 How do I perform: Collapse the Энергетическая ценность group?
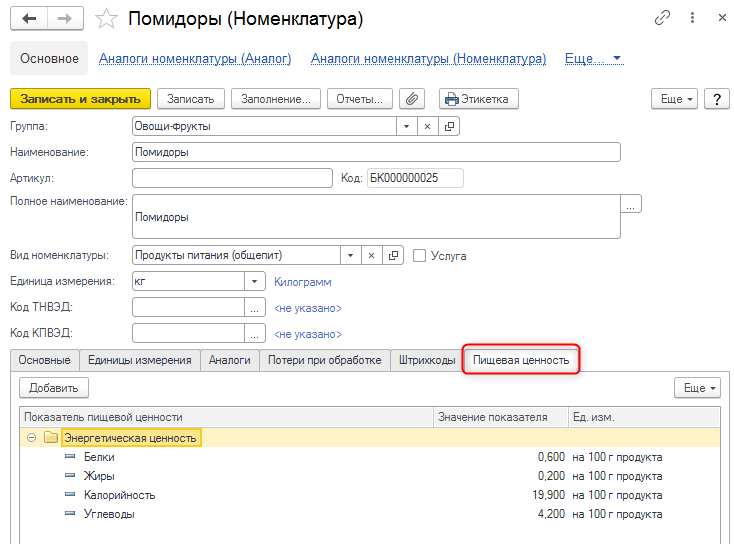click(31, 438)
